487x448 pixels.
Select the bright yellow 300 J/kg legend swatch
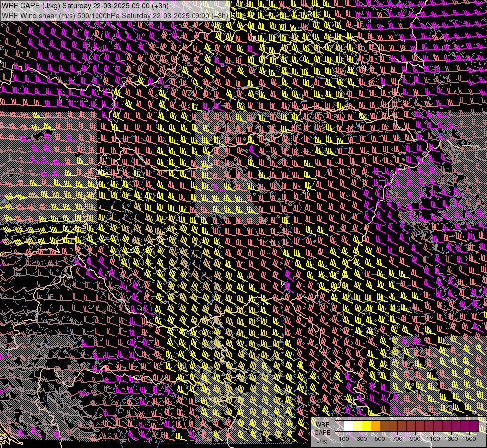pyautogui.click(x=367, y=426)
